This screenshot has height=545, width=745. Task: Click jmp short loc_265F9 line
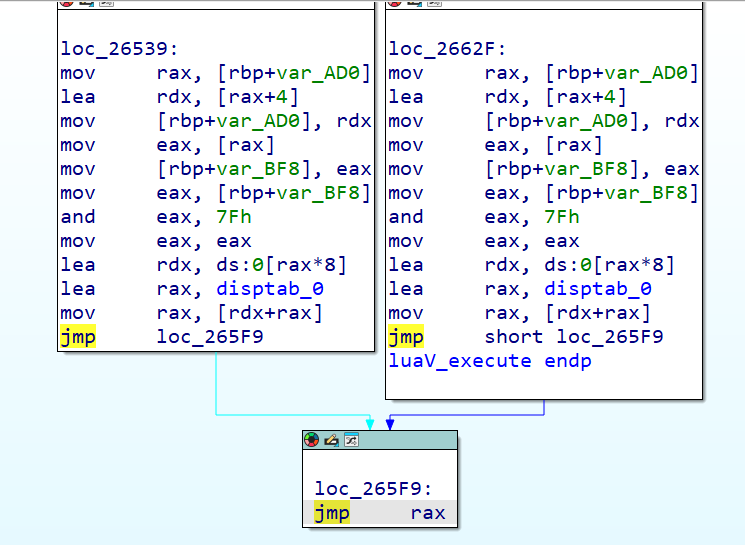pyautogui.click(x=526, y=337)
